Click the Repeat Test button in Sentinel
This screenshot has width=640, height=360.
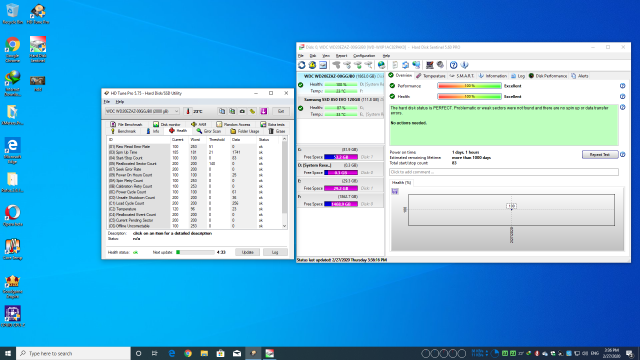click(600, 155)
